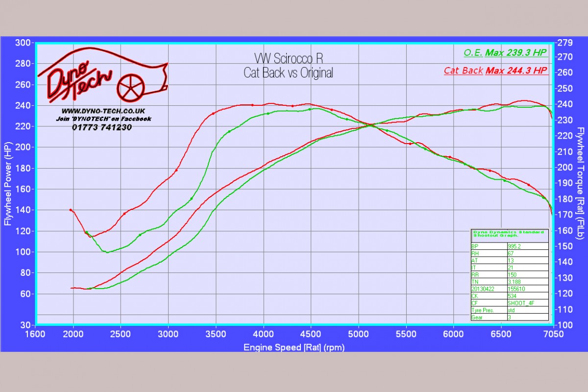Click the 4000 tick on the Engine Speed axis
This screenshot has width=588, height=392.
[264, 335]
